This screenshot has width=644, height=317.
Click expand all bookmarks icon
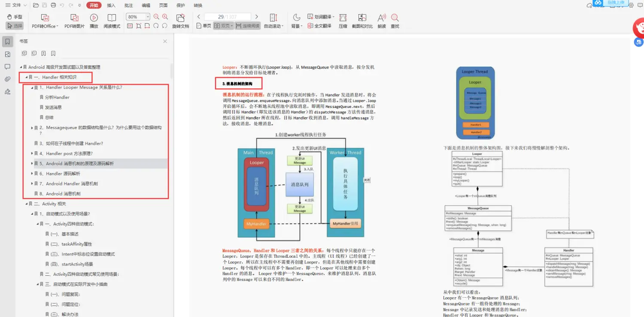(x=24, y=53)
